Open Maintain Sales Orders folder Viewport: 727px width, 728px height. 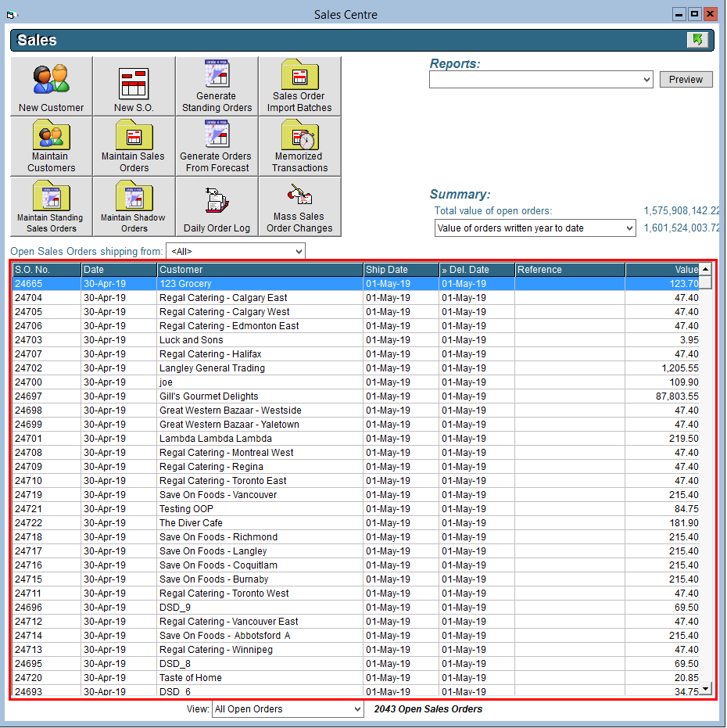[134, 146]
